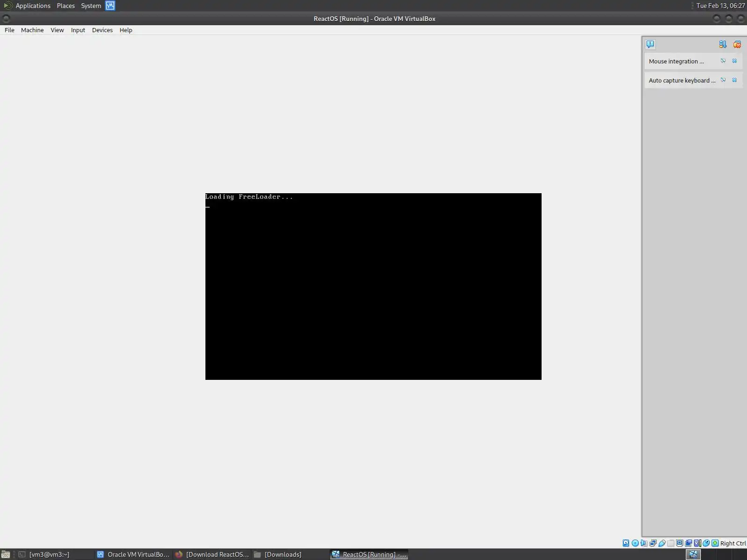This screenshot has height=560, width=747.
Task: Dismiss the Auto capture keyboard notification
Action: [x=734, y=80]
